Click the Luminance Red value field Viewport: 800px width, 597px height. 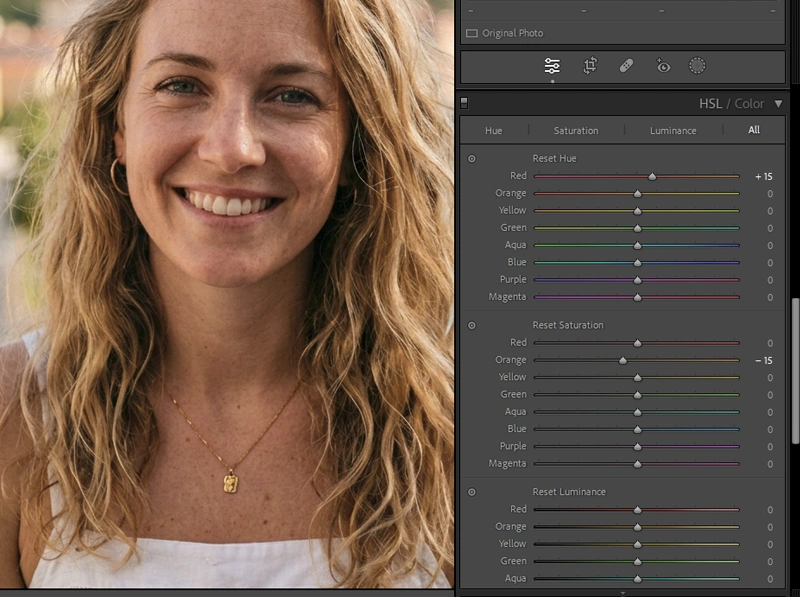coord(770,510)
